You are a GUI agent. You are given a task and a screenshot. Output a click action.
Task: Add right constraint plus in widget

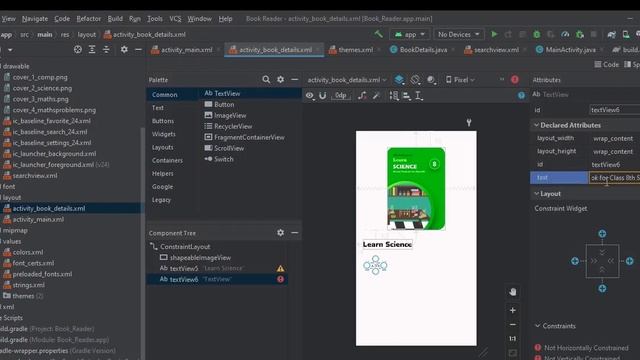coord(629,261)
